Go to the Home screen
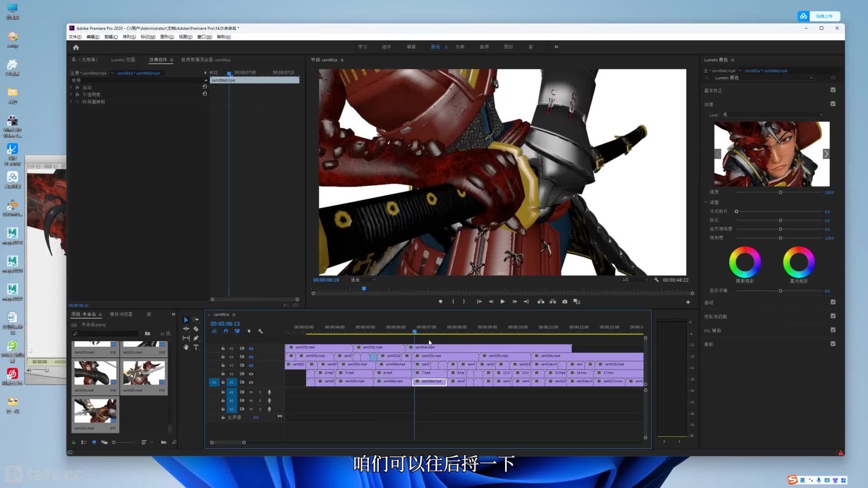The width and height of the screenshot is (868, 488). (x=76, y=47)
